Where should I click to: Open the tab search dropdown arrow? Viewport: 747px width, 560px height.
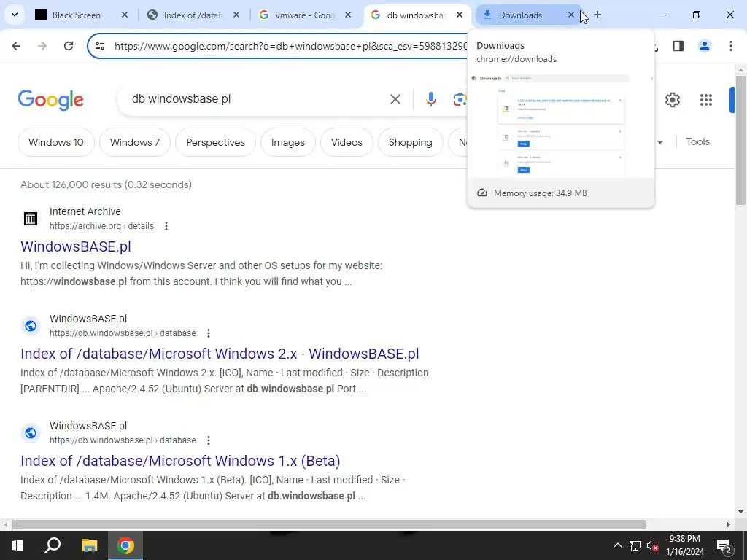pyautogui.click(x=15, y=15)
